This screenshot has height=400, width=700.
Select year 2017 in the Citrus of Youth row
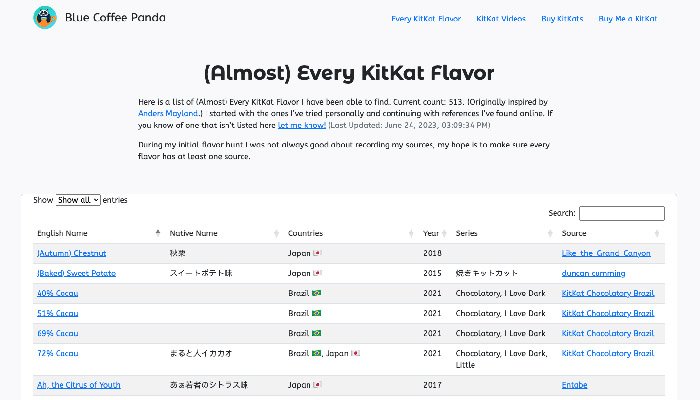432,385
